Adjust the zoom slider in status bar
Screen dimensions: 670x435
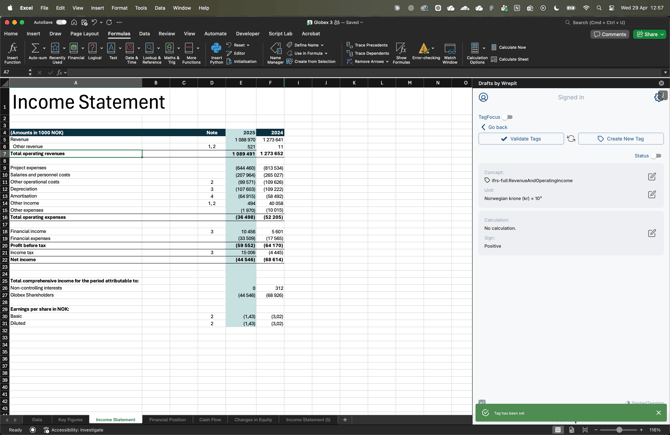point(619,430)
